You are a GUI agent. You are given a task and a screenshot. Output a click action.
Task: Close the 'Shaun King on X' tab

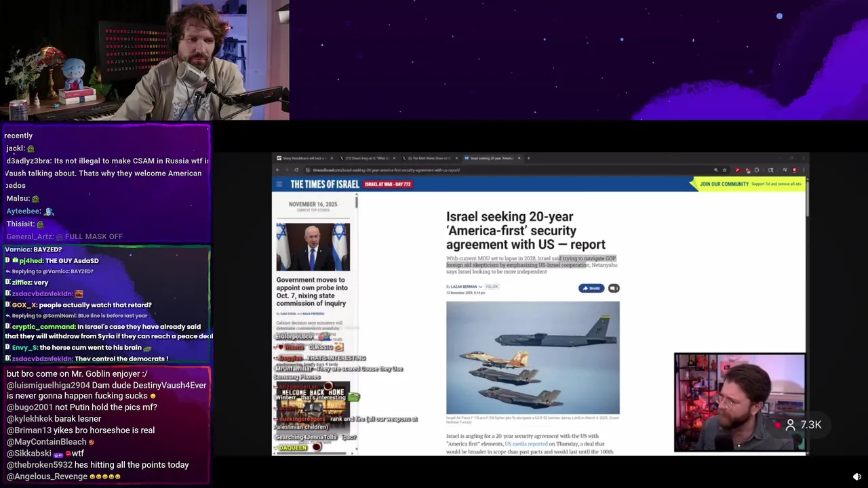[x=394, y=158]
